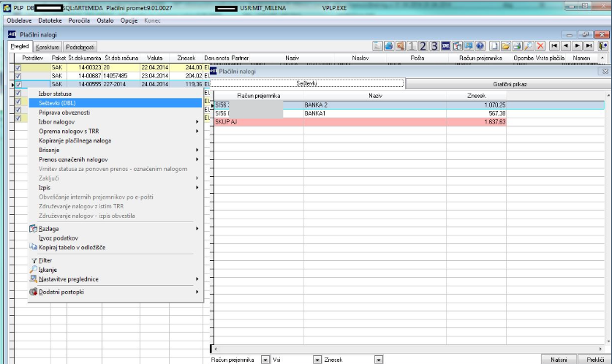Uncheck Potrditev checkbox for document 14-00323
The image size is (612, 364).
[x=18, y=67]
